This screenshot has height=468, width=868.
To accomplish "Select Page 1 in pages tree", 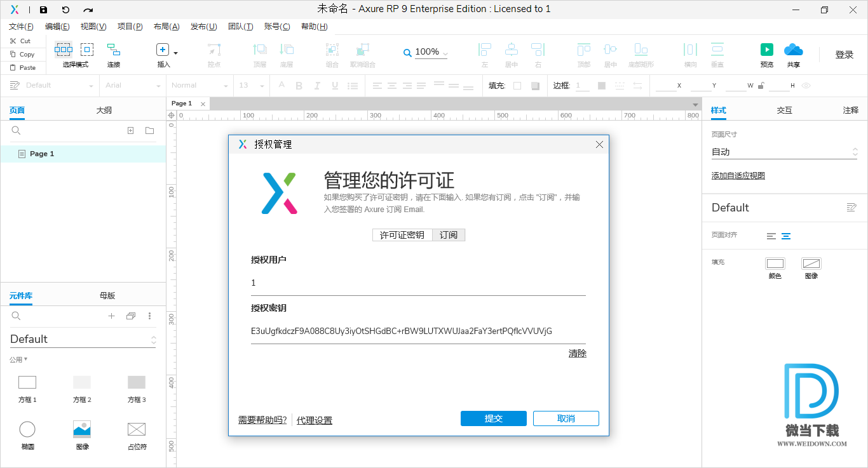I will [83, 154].
